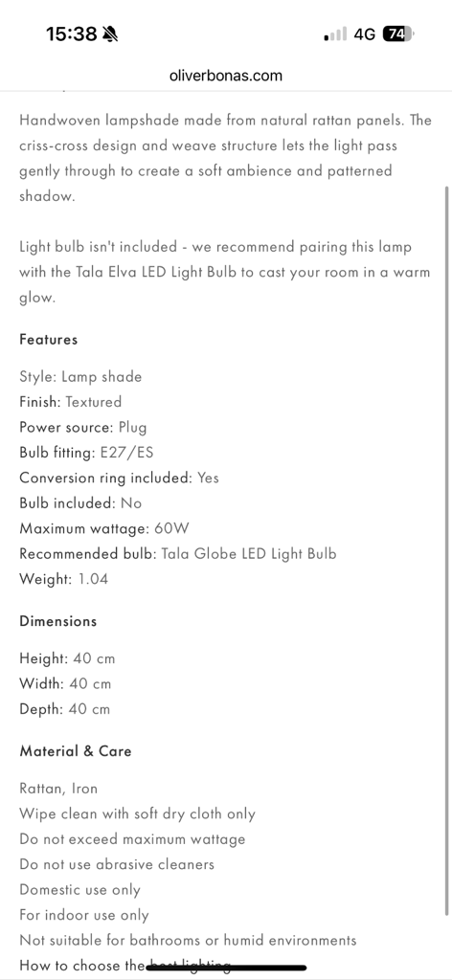Tap the Conversion ring included line

[120, 479]
